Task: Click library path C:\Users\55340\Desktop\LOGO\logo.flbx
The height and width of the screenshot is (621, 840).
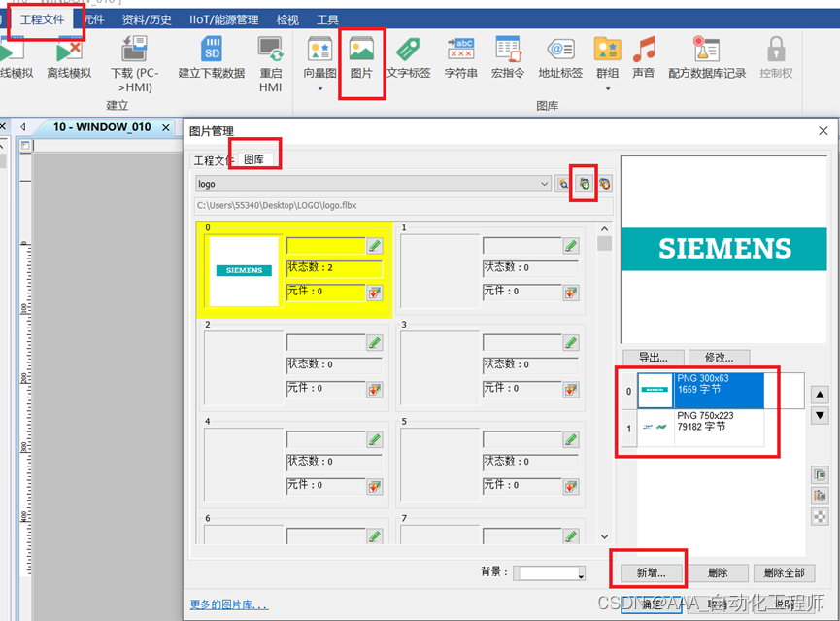Action: tap(404, 205)
